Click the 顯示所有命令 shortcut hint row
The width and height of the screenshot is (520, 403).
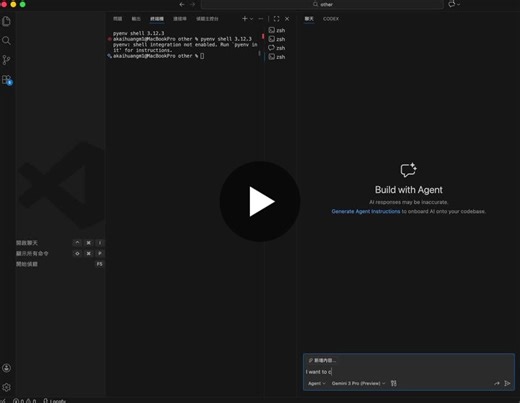(60, 253)
